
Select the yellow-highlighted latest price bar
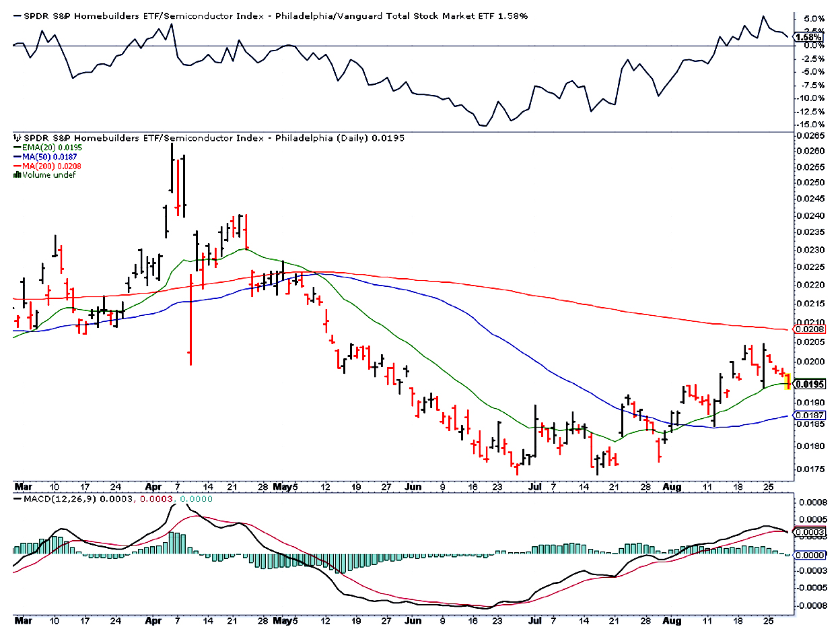point(788,382)
